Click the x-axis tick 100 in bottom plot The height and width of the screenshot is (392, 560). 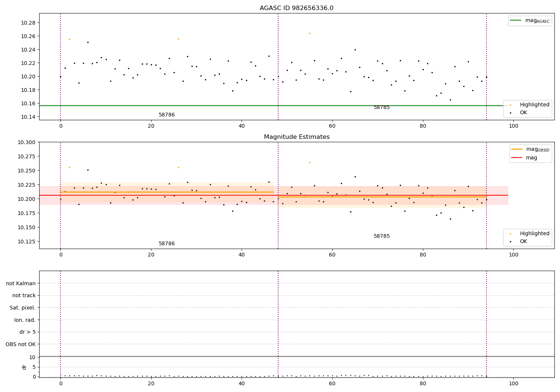tap(513, 383)
